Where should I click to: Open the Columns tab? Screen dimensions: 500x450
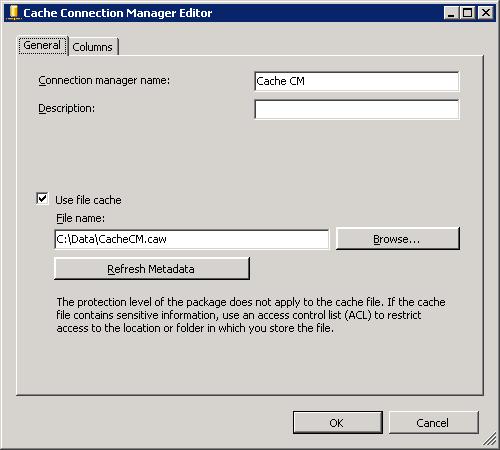93,47
